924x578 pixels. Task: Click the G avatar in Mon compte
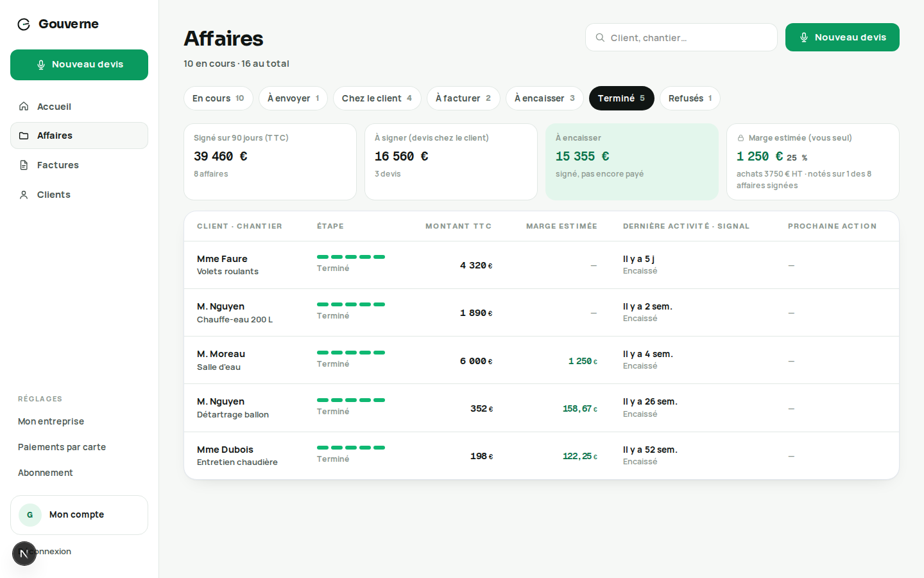(x=30, y=515)
